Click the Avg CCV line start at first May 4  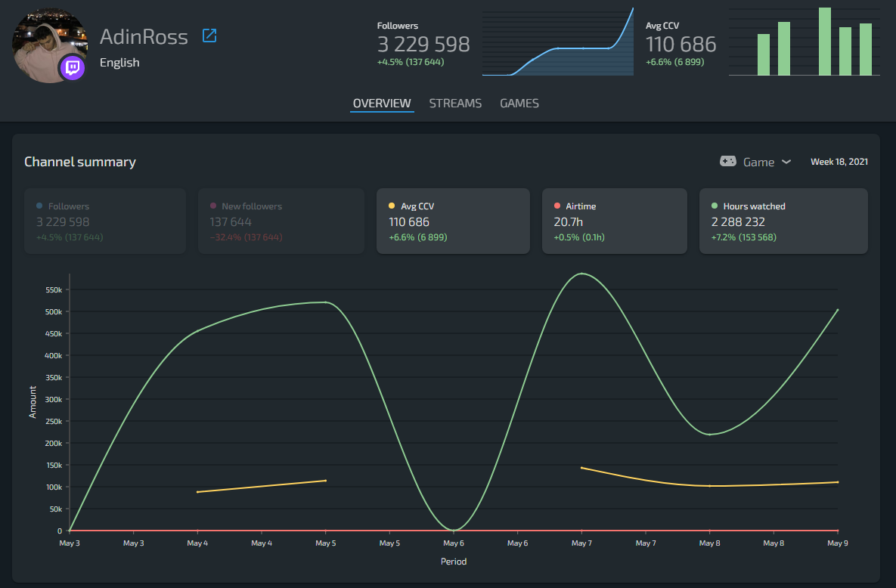click(x=197, y=492)
